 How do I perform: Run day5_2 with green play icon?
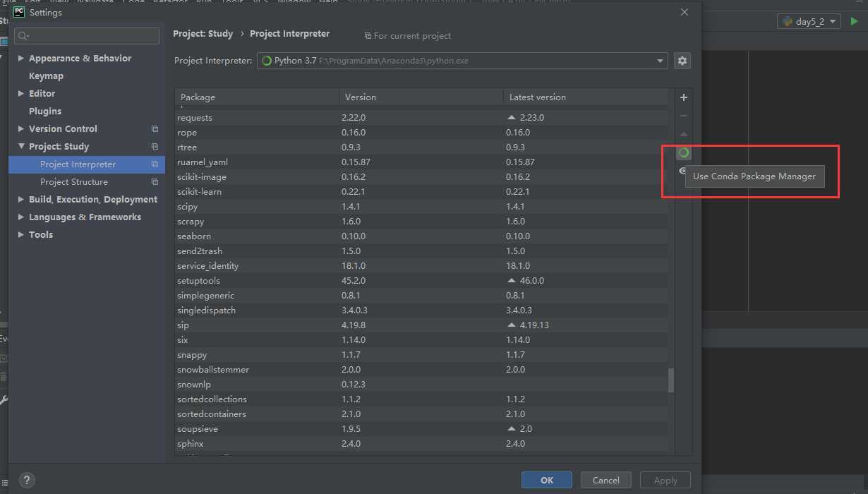pos(854,21)
